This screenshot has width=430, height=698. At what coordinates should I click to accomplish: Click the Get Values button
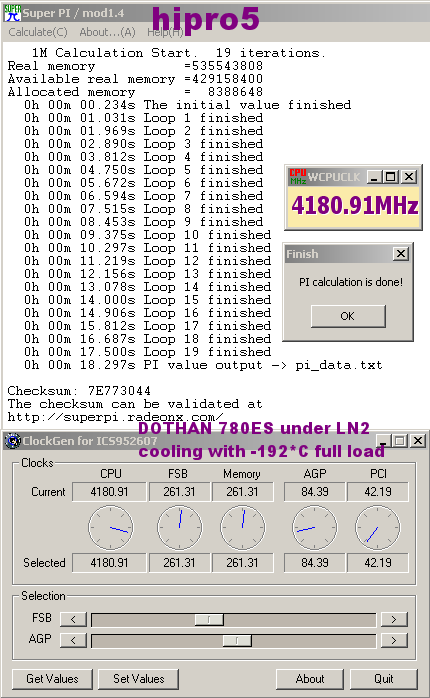[x=52, y=679]
